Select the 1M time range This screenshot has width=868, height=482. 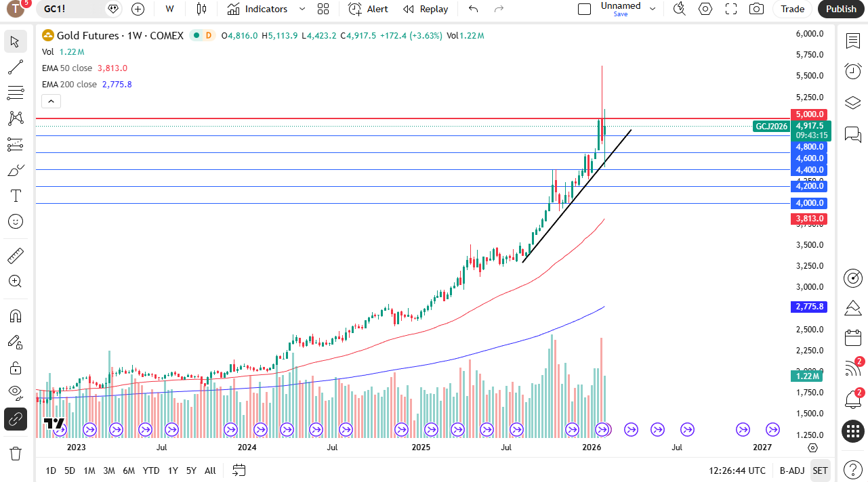[x=89, y=470]
